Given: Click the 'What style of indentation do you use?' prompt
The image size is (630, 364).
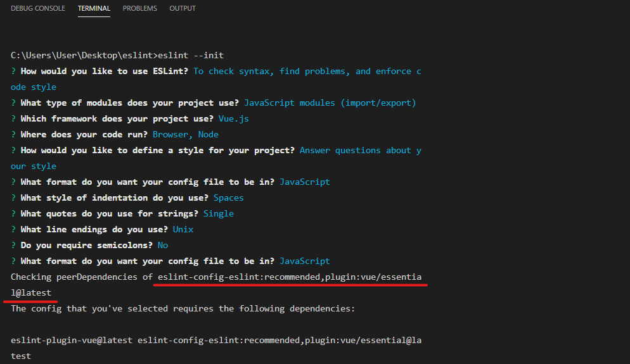Looking at the screenshot, I should 115,198.
